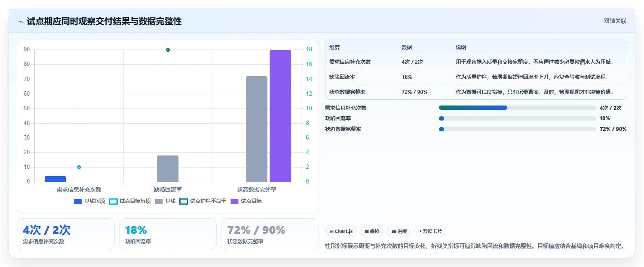Click the 状态数据完整率 progress bar
This screenshot has width=644, height=267.
tap(517, 129)
